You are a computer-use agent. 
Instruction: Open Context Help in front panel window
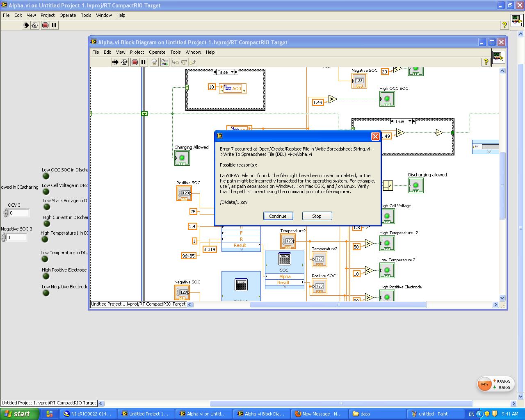pos(504,25)
